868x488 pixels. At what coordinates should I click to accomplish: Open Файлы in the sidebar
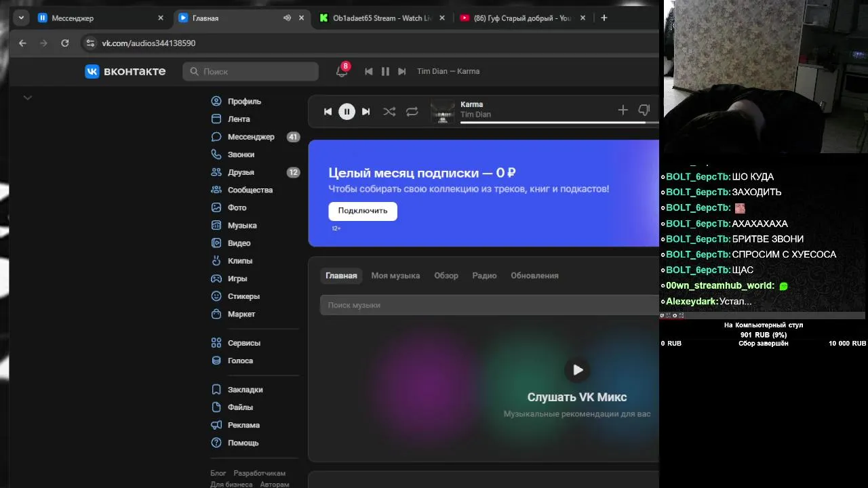coord(232,407)
